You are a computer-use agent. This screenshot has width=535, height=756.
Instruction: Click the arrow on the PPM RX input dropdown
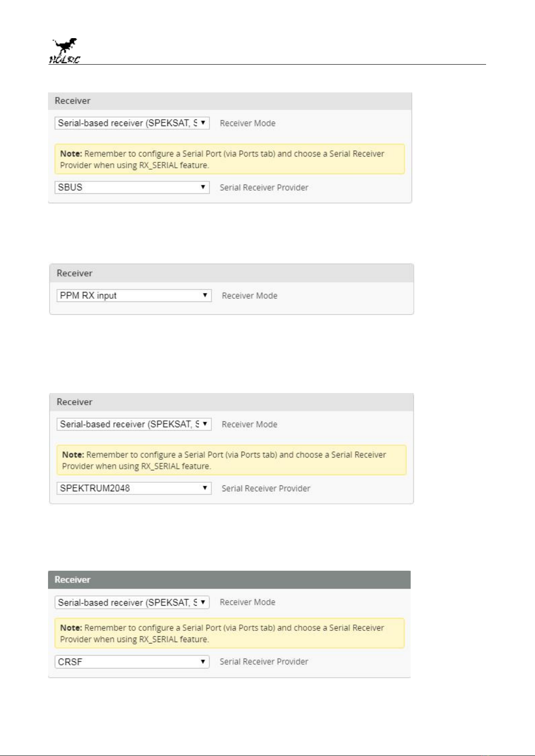(205, 295)
